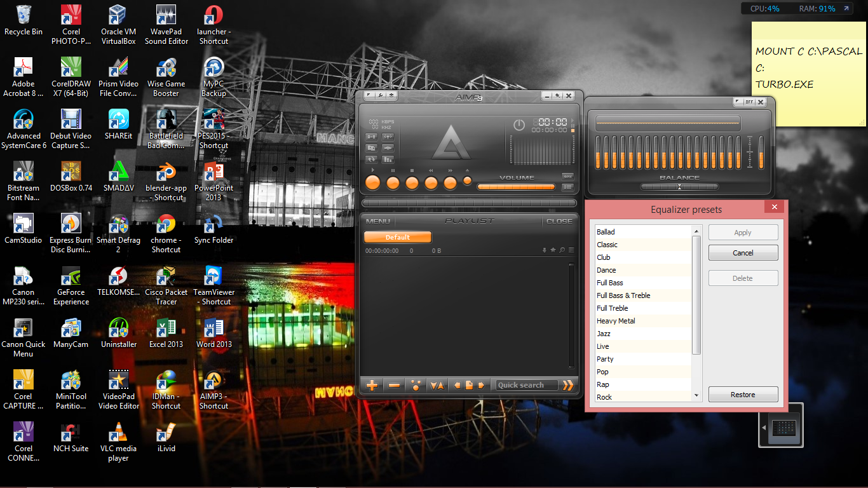This screenshot has height=488, width=868.
Task: Restore default equalizer presets
Action: coord(743,394)
